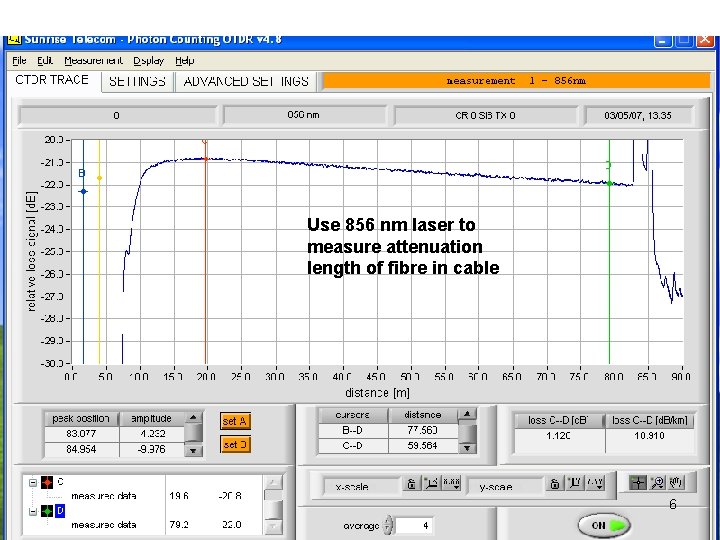Open x-scale number format dropdown icon
The image size is (720, 540).
click(451, 484)
